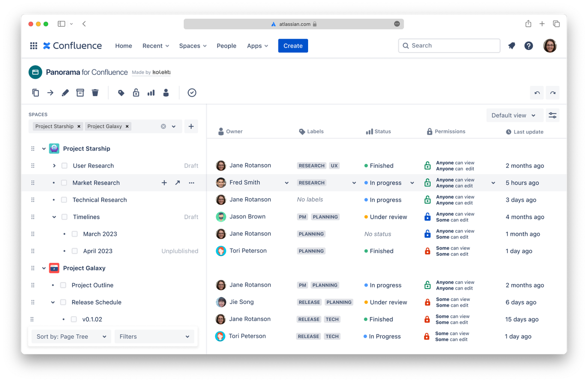Viewport: 588px width, 382px height.
Task: Click the Archive pages icon
Action: pos(80,93)
